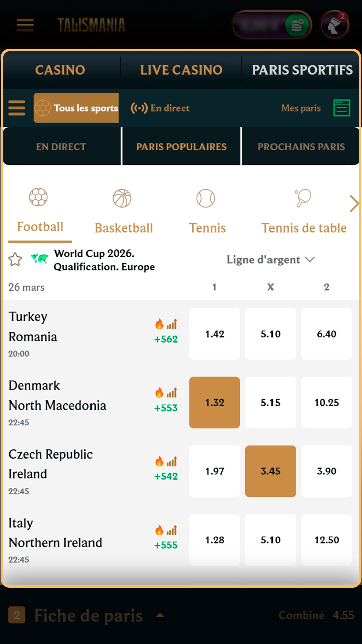Click the Tous les sports button
This screenshot has height=644, width=362.
[x=76, y=108]
